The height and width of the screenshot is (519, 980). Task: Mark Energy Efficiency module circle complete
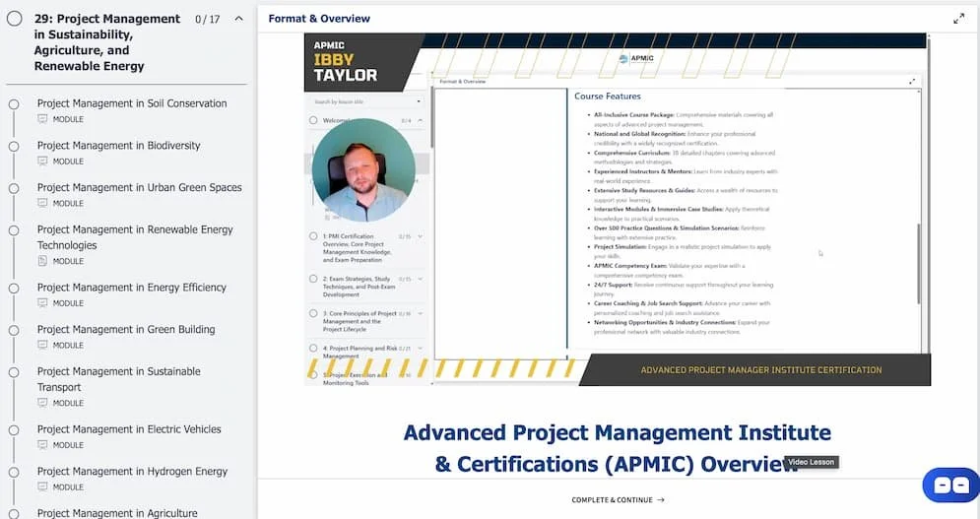14,289
